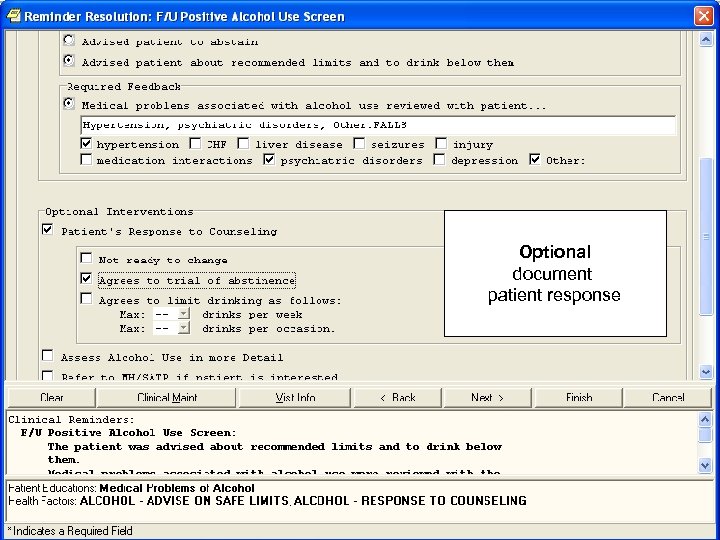720x540 pixels.
Task: Check 'Assess Alcohol Use in more Detail'
Action: pyautogui.click(x=47, y=355)
